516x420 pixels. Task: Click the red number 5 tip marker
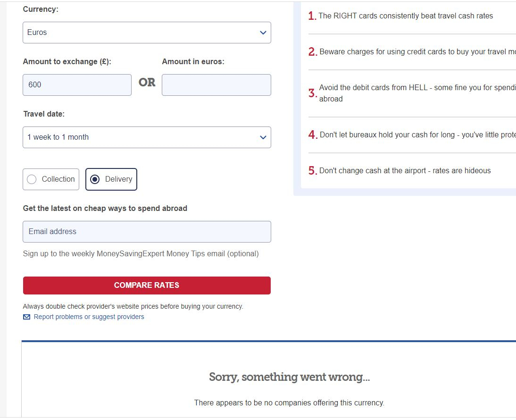coord(312,170)
